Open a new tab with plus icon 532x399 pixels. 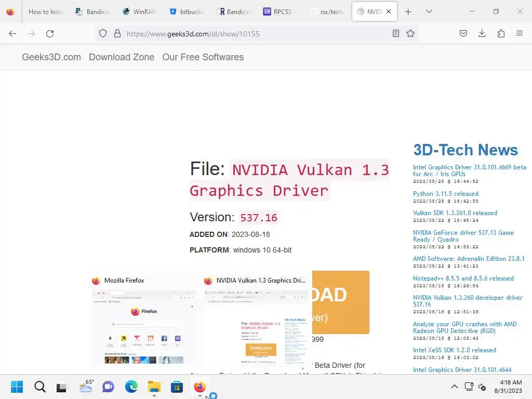tap(408, 12)
